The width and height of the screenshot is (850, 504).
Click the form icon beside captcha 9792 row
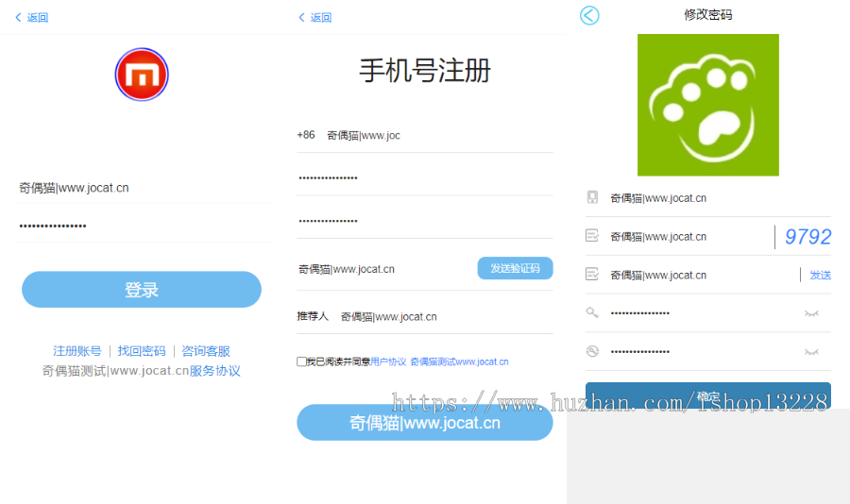click(x=592, y=236)
